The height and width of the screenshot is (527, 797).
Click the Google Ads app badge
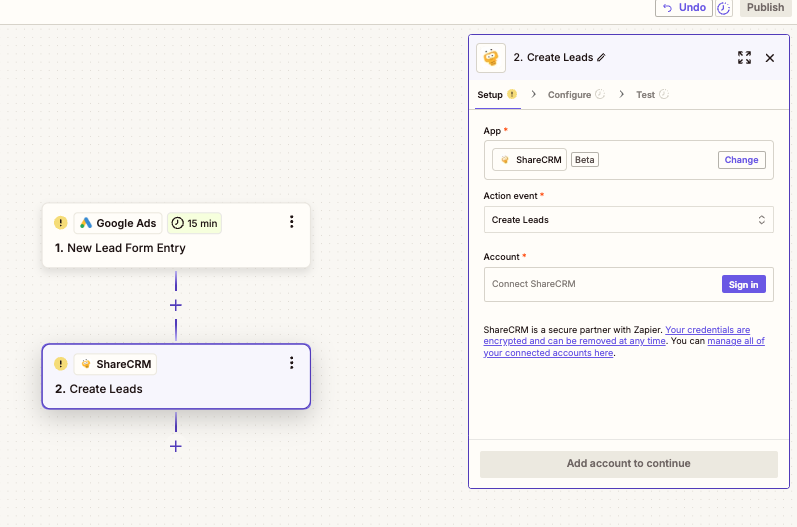click(118, 223)
